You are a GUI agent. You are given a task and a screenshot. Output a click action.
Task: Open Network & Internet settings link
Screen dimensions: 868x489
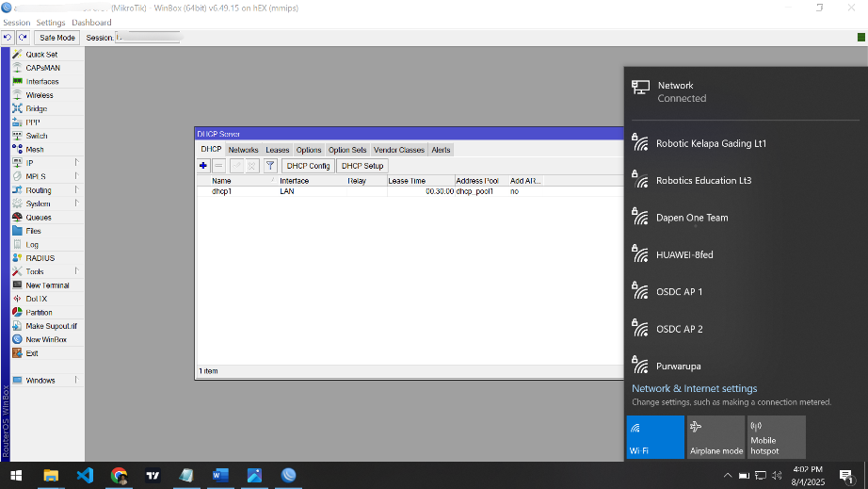pyautogui.click(x=694, y=388)
